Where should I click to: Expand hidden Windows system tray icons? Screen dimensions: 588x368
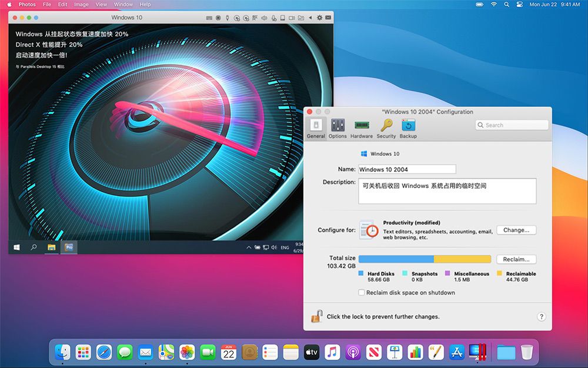(249, 247)
